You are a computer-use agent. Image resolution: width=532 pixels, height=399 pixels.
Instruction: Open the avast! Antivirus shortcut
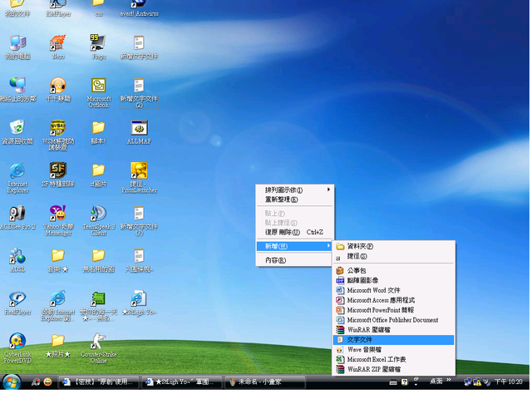pyautogui.click(x=139, y=7)
